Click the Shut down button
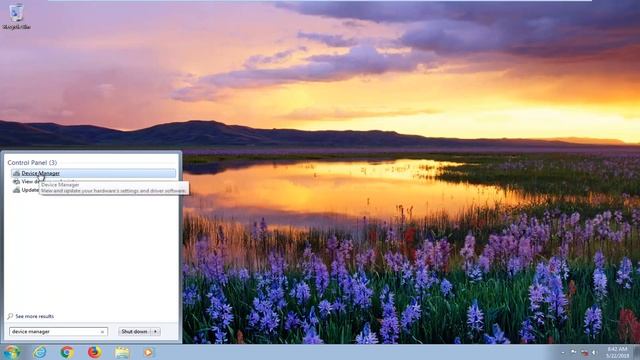The image size is (640, 360). coord(134,331)
